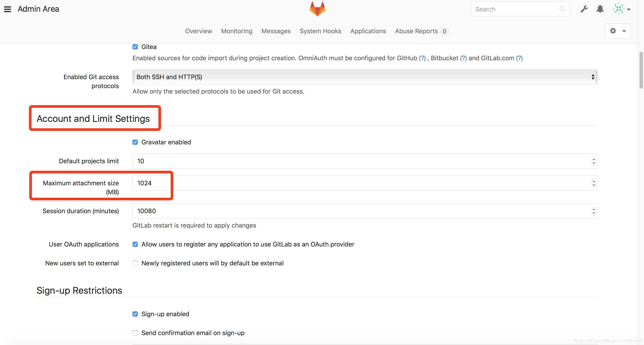644x345 pixels.
Task: Adjust Session duration stepper
Action: point(593,211)
